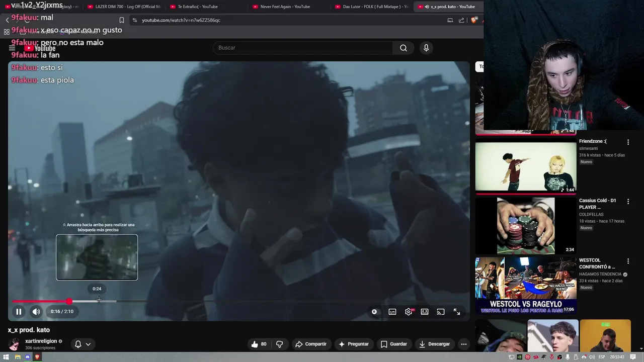Go back with browser back arrow
The width and height of the screenshot is (644, 362).
tap(7, 20)
